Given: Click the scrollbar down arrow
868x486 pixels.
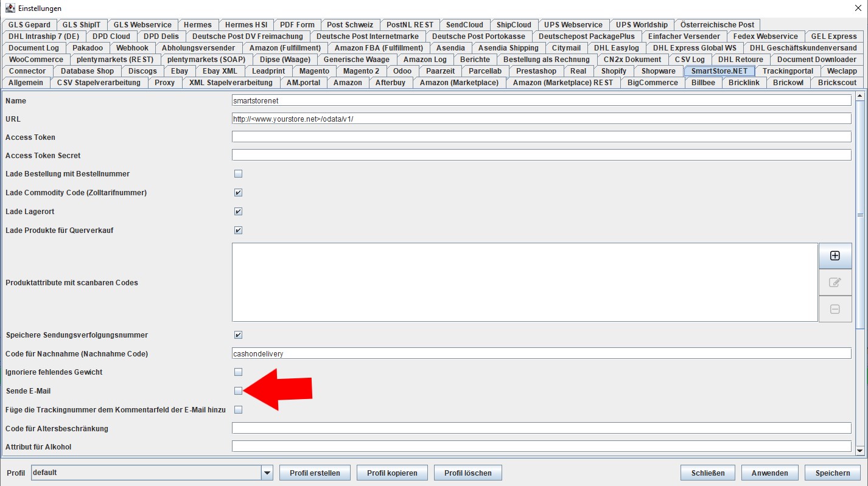Looking at the screenshot, I should click(x=860, y=451).
